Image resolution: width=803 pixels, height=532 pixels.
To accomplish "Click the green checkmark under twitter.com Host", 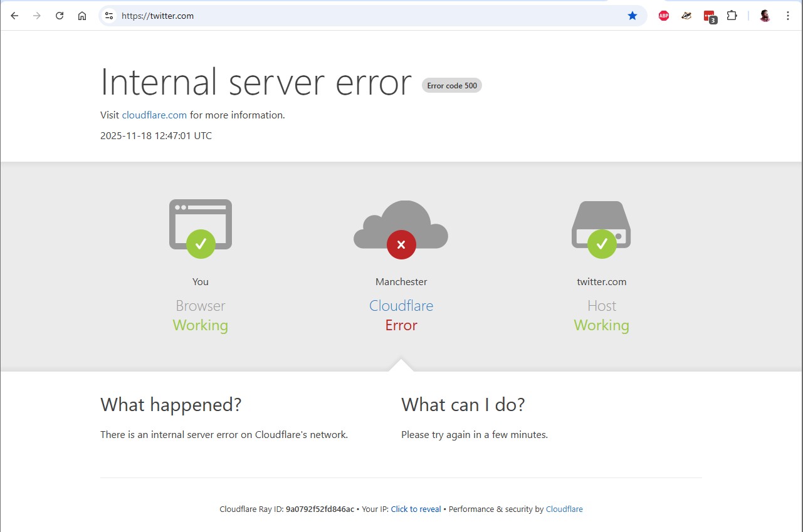I will (601, 244).
